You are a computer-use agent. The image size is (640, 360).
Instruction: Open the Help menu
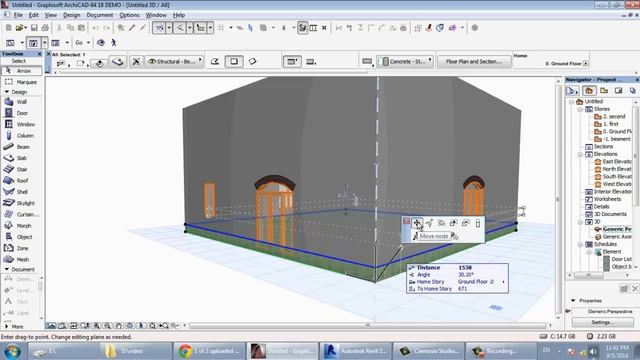(x=179, y=15)
